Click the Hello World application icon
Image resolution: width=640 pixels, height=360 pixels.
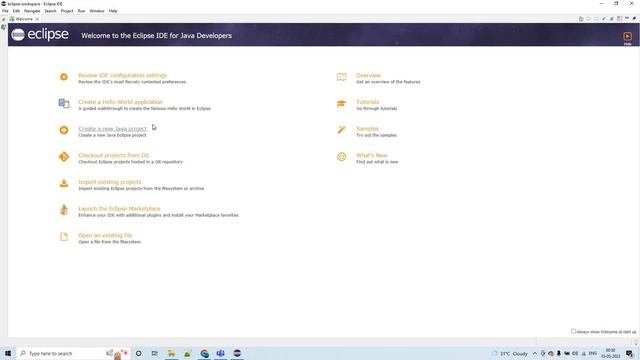click(x=64, y=103)
